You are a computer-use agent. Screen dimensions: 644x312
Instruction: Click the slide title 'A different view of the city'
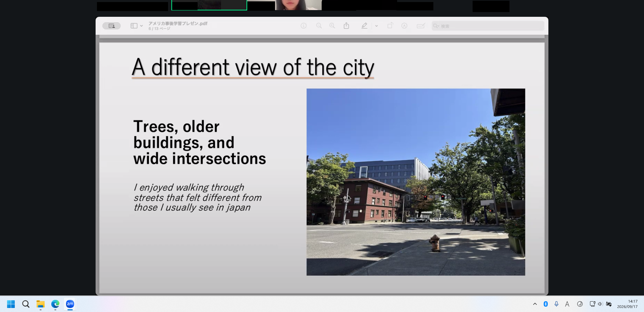[x=253, y=68]
